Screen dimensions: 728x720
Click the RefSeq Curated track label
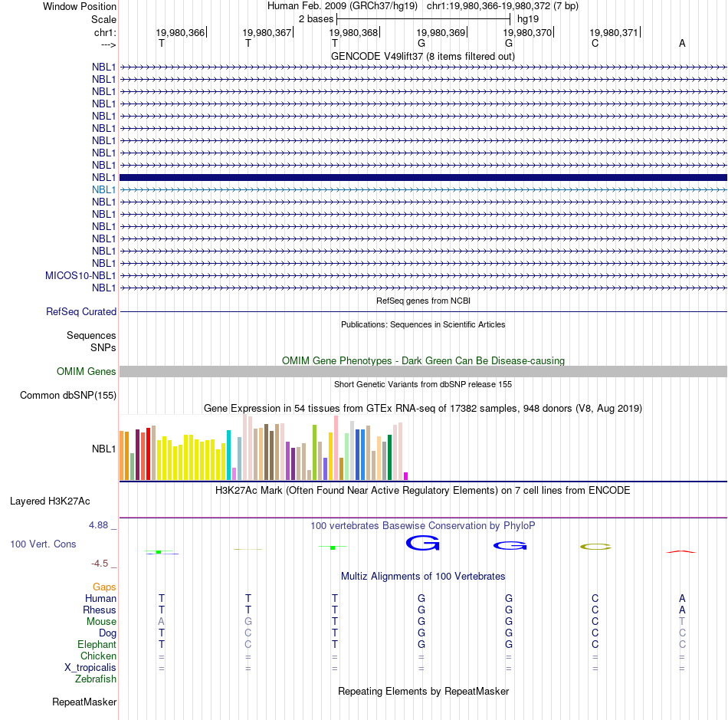pos(80,311)
